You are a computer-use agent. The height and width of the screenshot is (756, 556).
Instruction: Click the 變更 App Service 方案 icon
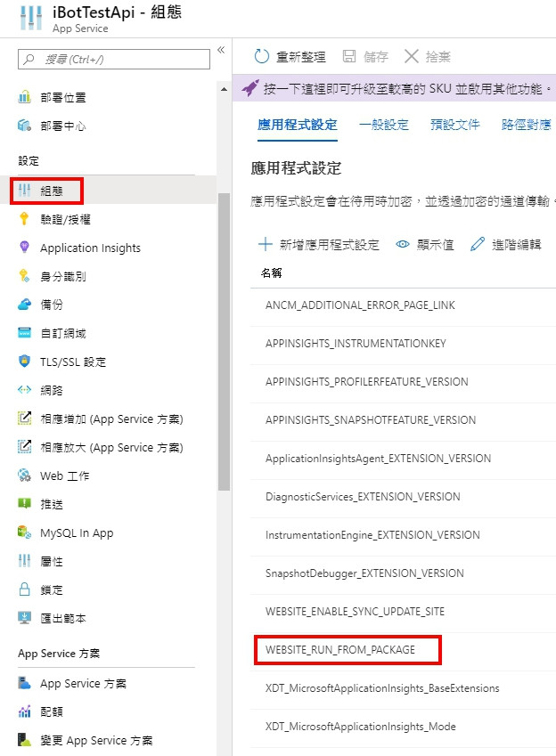(24, 740)
